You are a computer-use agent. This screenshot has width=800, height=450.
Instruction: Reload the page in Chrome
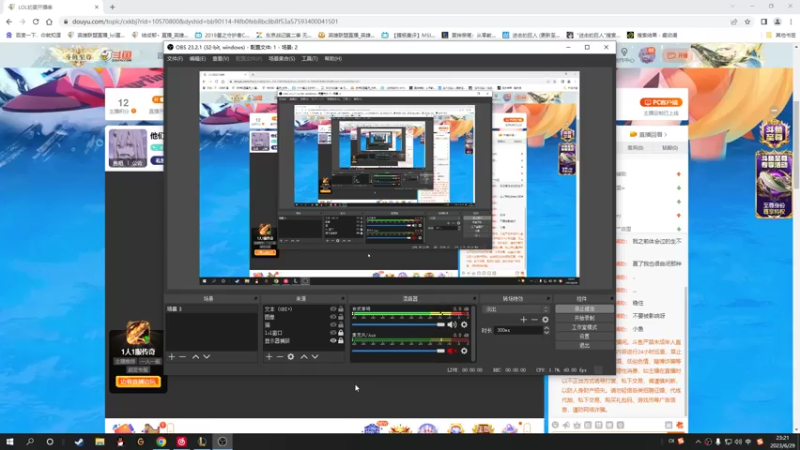click(x=36, y=21)
